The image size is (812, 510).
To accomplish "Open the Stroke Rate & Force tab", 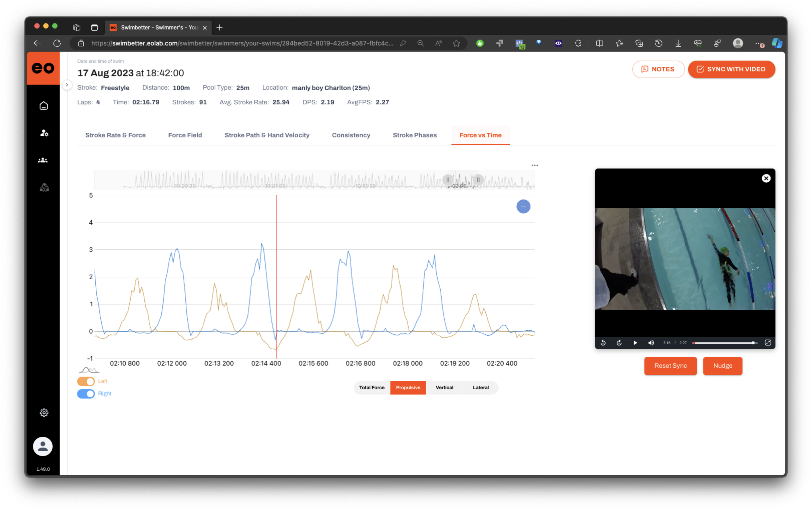I will 115,135.
